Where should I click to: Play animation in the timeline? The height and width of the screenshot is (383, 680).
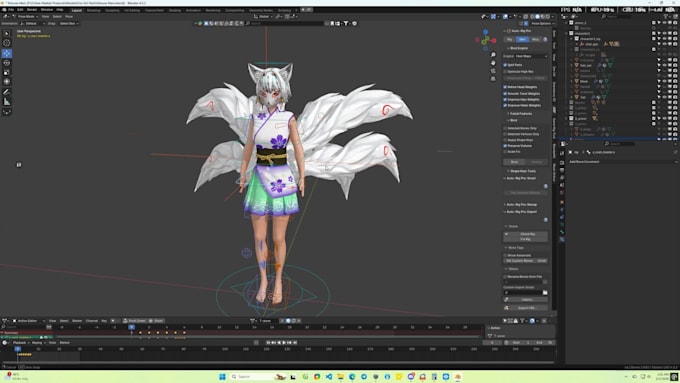tap(284, 343)
